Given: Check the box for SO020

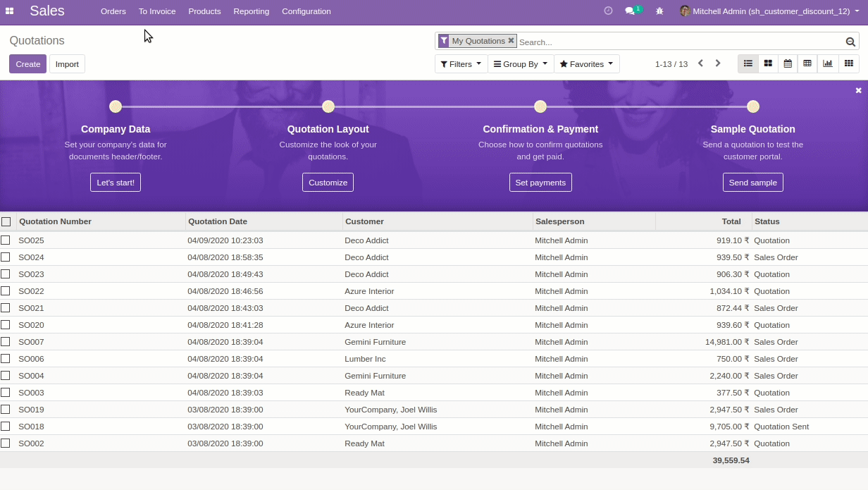Looking at the screenshot, I should 6,325.
